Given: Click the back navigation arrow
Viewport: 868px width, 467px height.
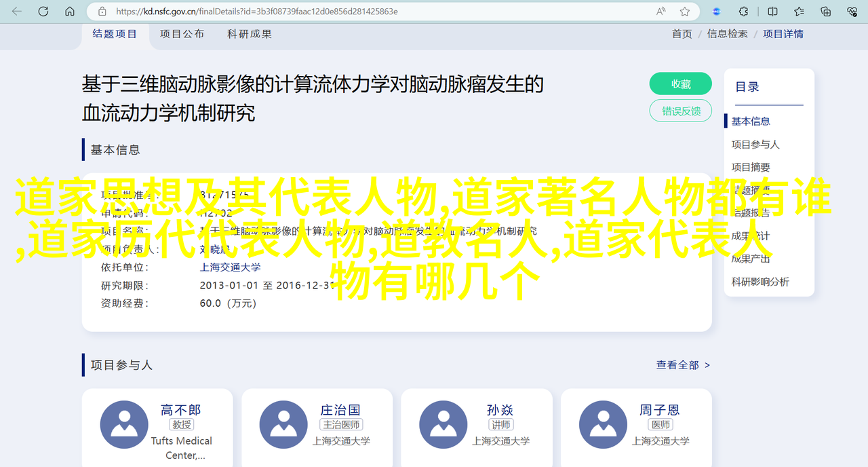Looking at the screenshot, I should 16,12.
